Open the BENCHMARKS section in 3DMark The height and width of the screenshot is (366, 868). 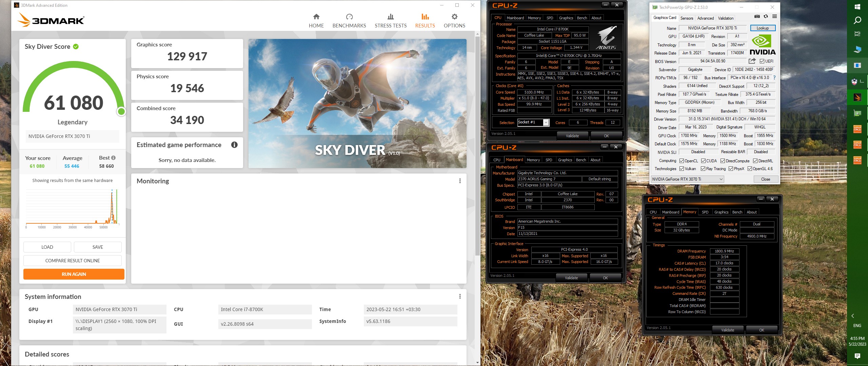point(349,21)
